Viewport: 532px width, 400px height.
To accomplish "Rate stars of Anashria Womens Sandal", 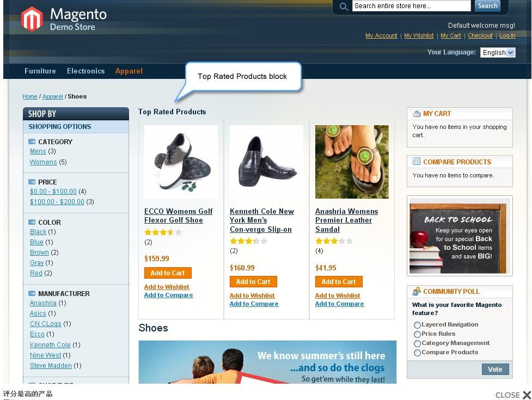I will [x=334, y=241].
